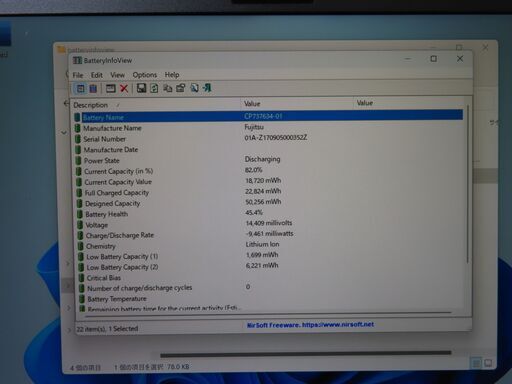This screenshot has width=512, height=384.
Task: Click the 18,720 mWh value
Action: (263, 181)
